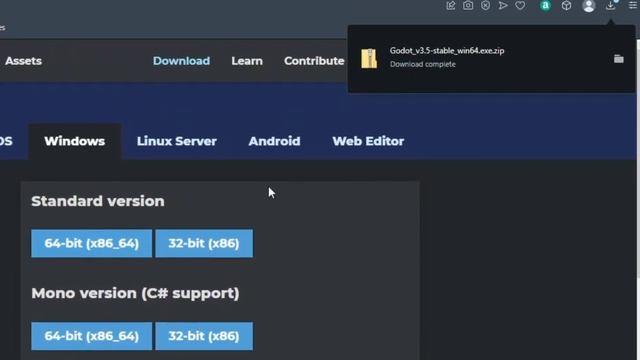Click the 'Standard version' heading

point(98,201)
